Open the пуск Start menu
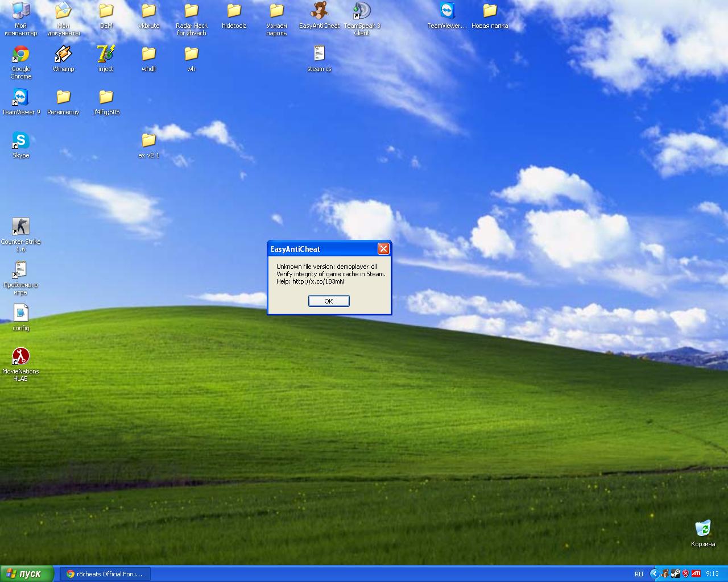The height and width of the screenshot is (582, 728). click(x=27, y=573)
